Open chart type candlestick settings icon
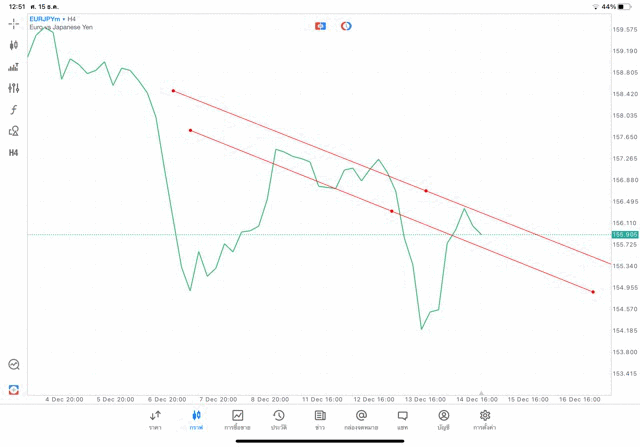Screen dimensions: 640x447 [13, 45]
